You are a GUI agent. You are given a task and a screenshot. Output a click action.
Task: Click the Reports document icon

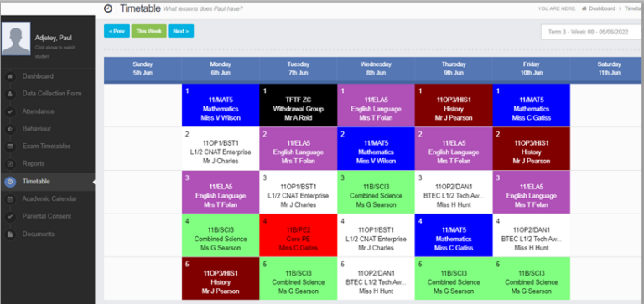(x=10, y=163)
